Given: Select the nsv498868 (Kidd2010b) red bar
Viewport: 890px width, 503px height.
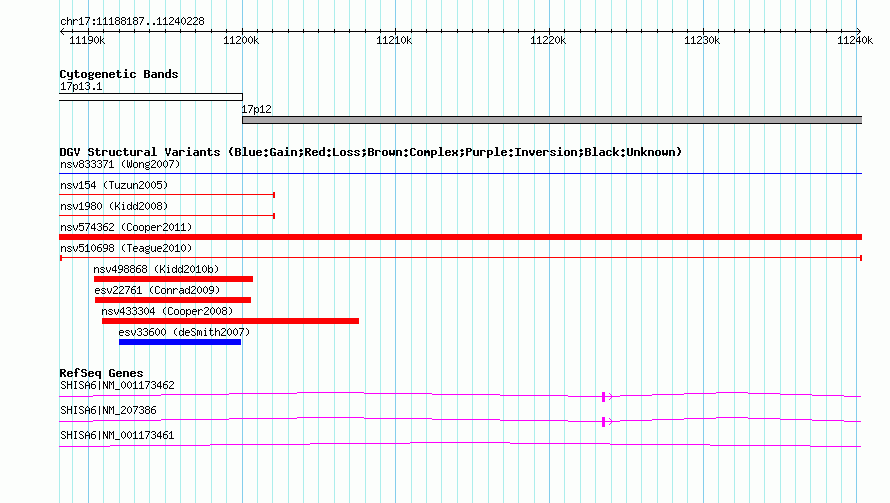Looking at the screenshot, I should tap(173, 279).
